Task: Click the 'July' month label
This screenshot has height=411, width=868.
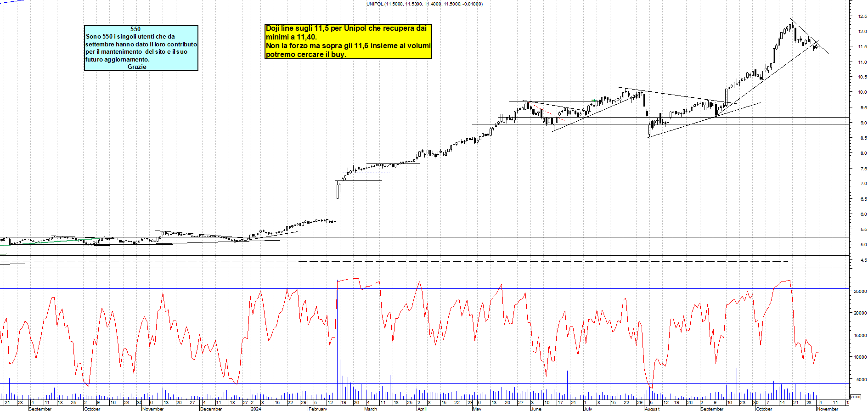Action: click(588, 409)
